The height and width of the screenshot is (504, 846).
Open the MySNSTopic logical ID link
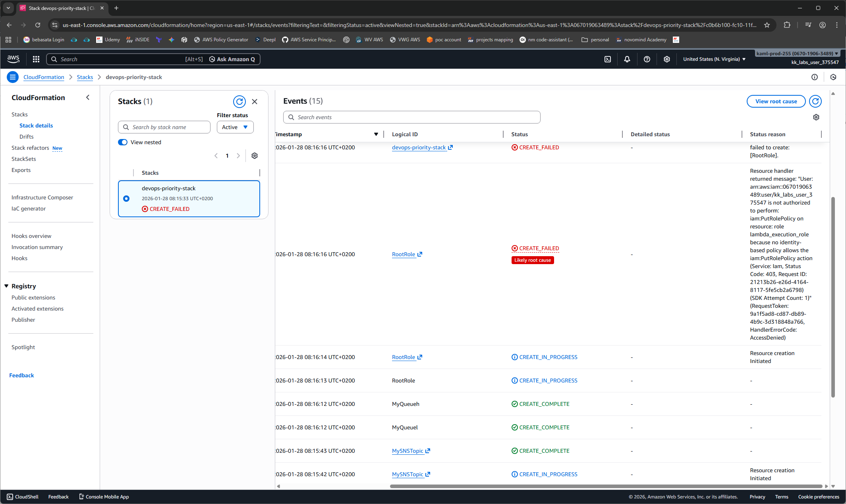(x=408, y=451)
